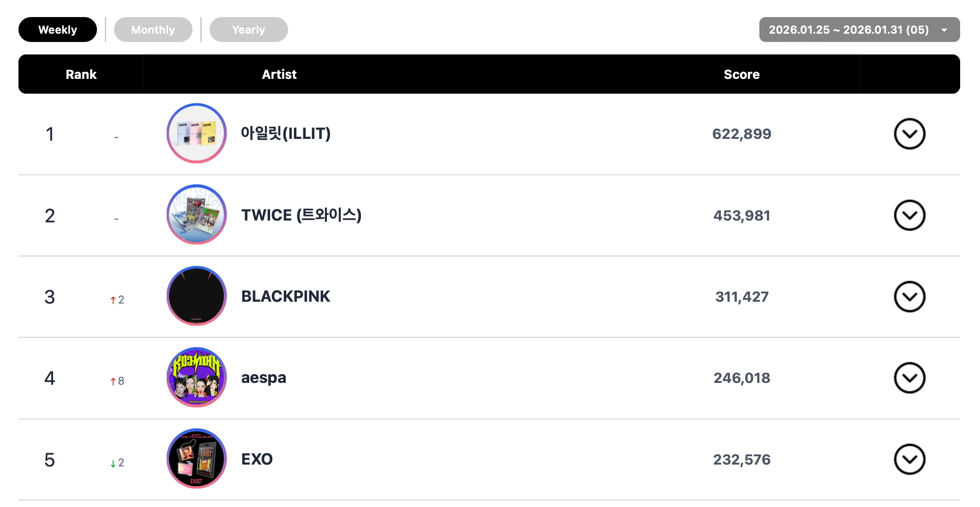Click the TWICE album thumbnail
980x507 pixels.
pos(197,215)
